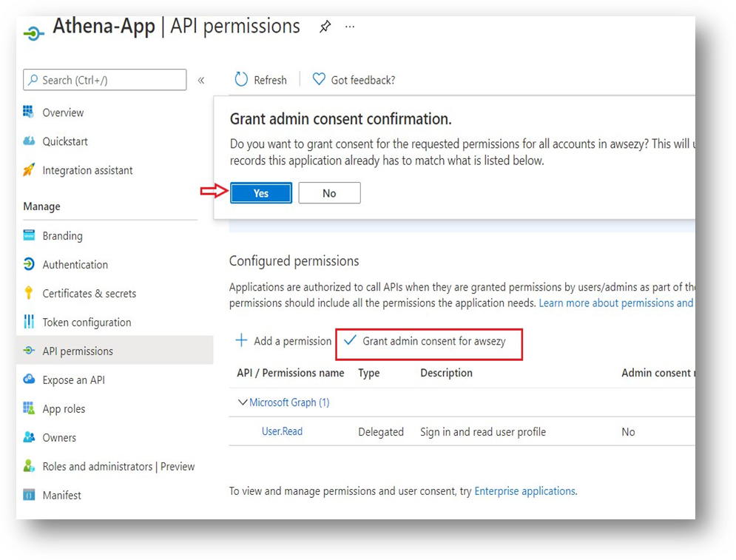Open Certificates & secrets page
The width and height of the screenshot is (736, 560).
point(90,294)
